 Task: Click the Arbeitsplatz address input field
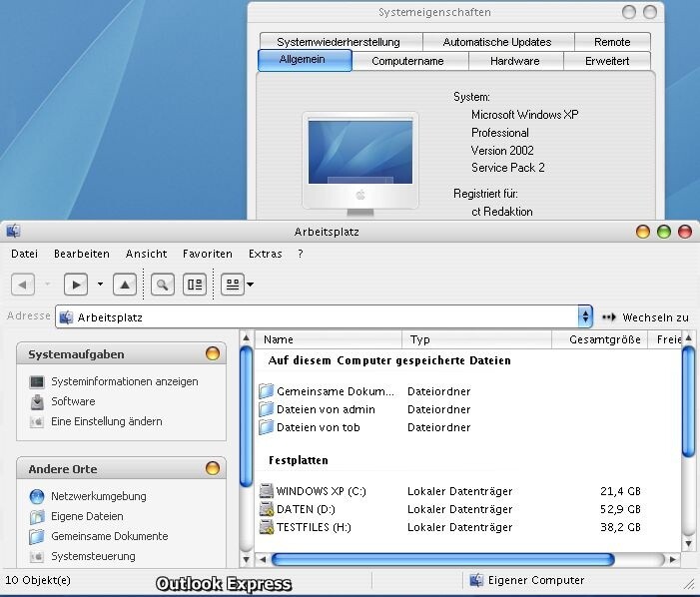click(x=324, y=316)
